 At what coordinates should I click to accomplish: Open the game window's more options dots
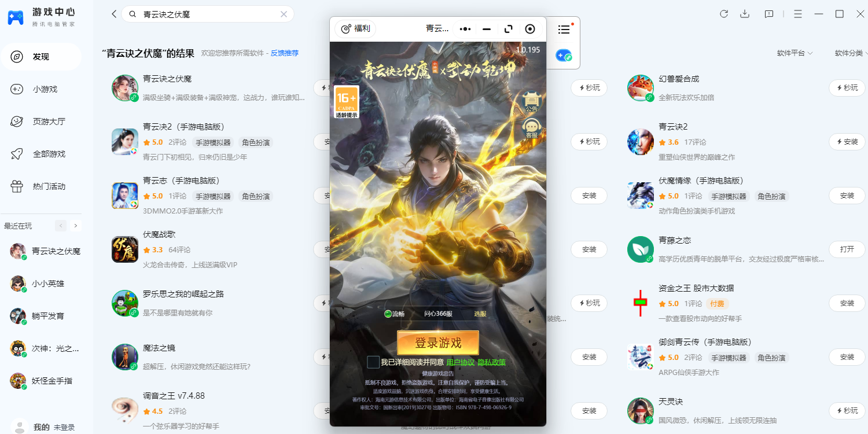(465, 29)
